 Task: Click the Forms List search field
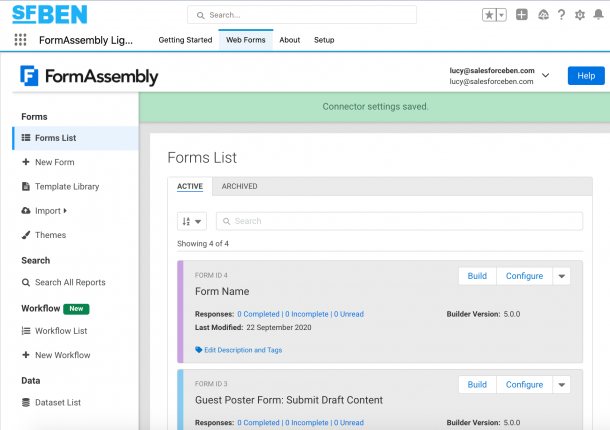pyautogui.click(x=400, y=221)
